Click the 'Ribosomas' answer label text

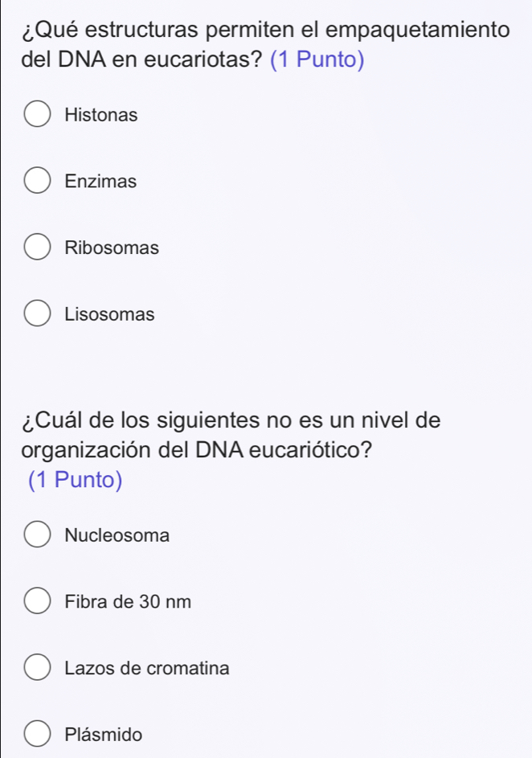(113, 248)
